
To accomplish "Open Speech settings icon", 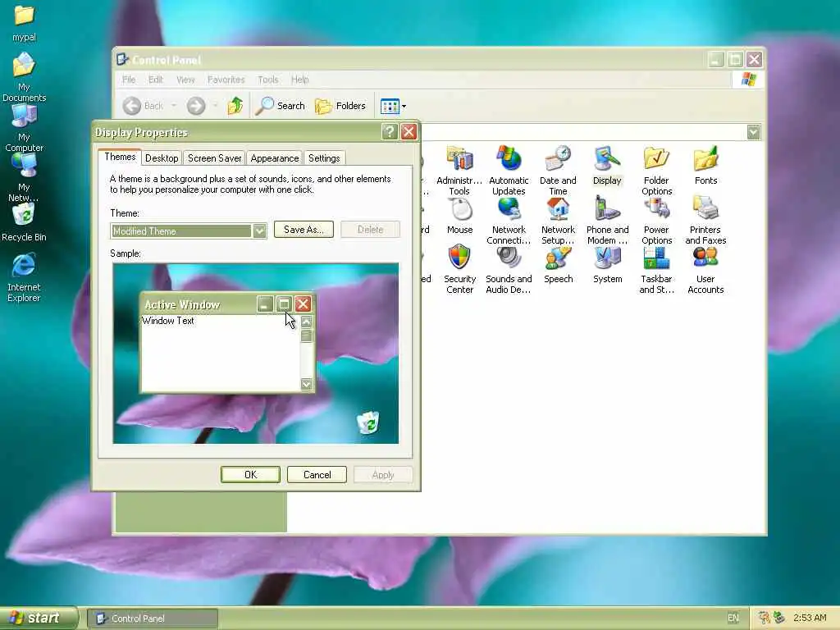I will pyautogui.click(x=558, y=265).
